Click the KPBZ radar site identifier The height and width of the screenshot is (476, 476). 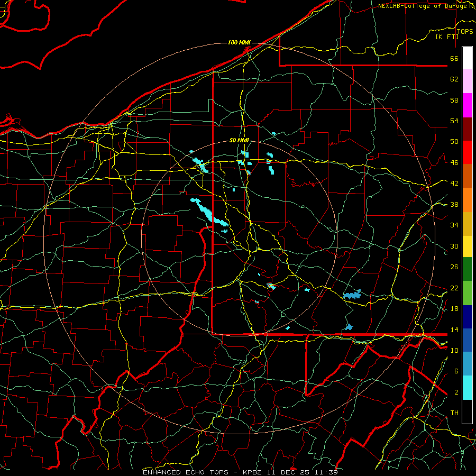(x=253, y=472)
